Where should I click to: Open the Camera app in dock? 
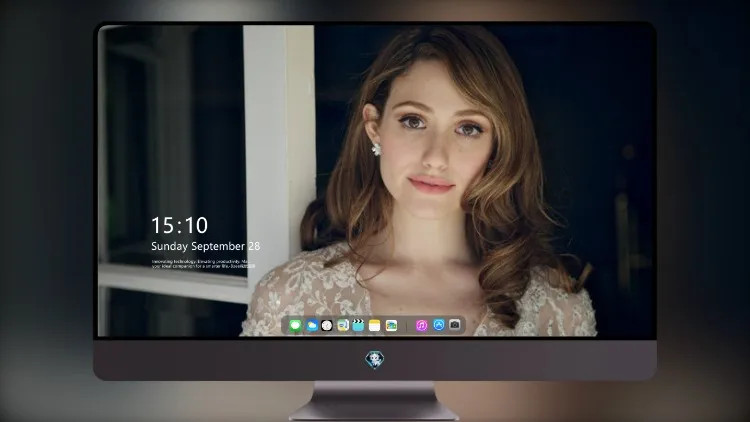[455, 325]
